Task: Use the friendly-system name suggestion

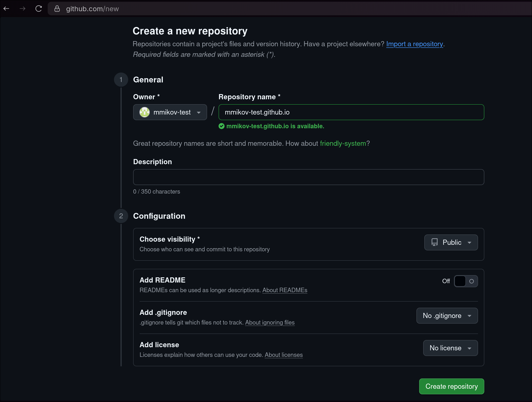Action: click(343, 144)
